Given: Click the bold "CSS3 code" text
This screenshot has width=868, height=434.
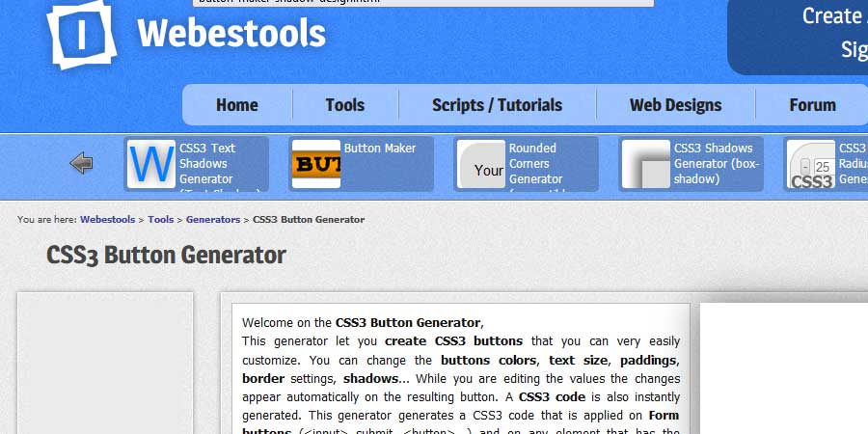Looking at the screenshot, I should pyautogui.click(x=552, y=397).
